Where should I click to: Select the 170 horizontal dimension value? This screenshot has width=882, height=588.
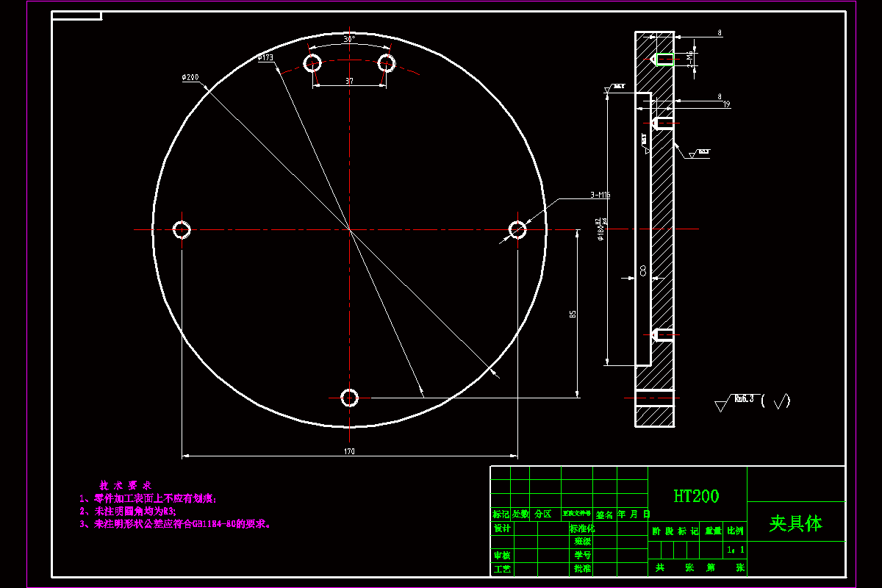click(x=349, y=451)
